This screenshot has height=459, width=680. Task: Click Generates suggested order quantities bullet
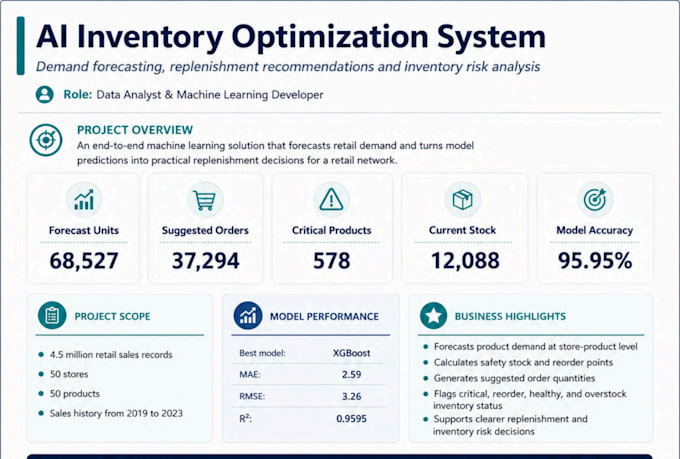point(514,378)
